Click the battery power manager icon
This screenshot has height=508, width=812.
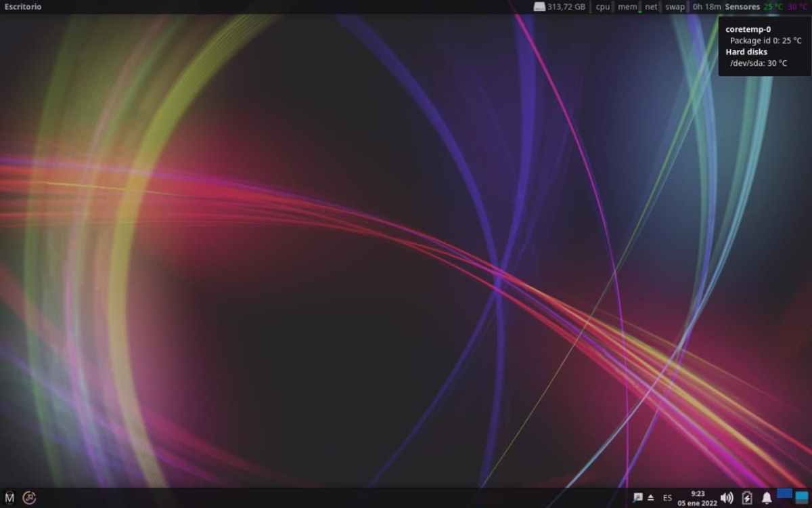pyautogui.click(x=747, y=498)
